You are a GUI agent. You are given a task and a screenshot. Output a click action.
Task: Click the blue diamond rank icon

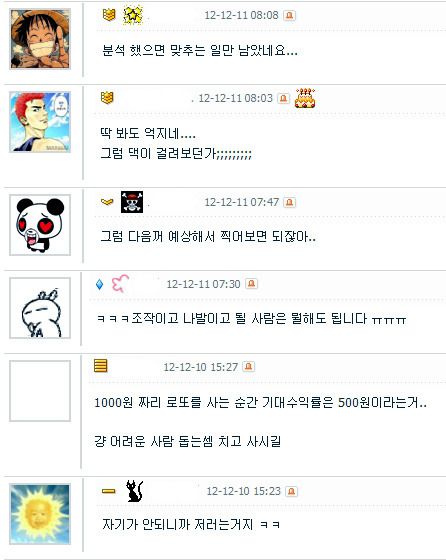(100, 284)
